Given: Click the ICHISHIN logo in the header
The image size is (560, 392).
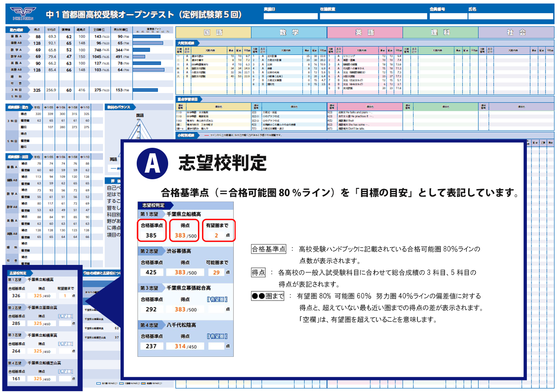Looking at the screenshot, I should tap(23, 14).
